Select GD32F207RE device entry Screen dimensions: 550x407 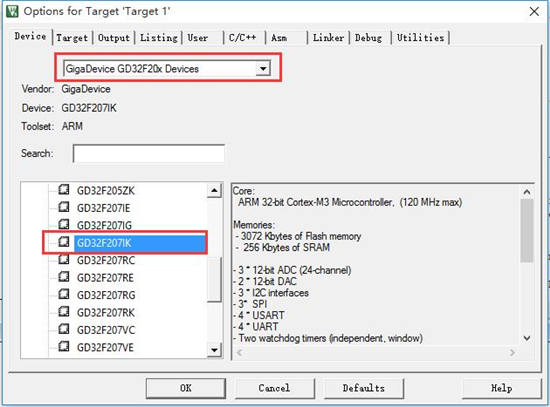(105, 278)
